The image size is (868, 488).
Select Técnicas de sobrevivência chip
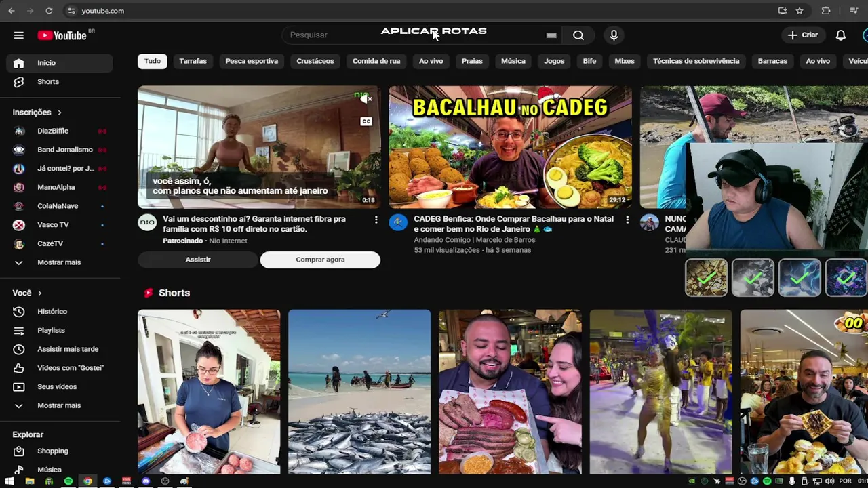click(x=696, y=61)
